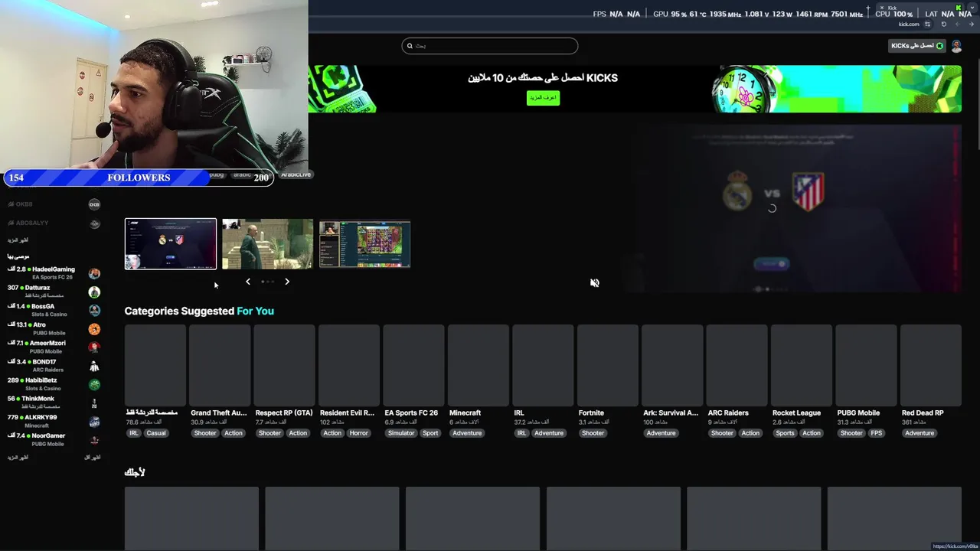Click the kick.com address bar
980x551 pixels.
pyautogui.click(x=909, y=24)
